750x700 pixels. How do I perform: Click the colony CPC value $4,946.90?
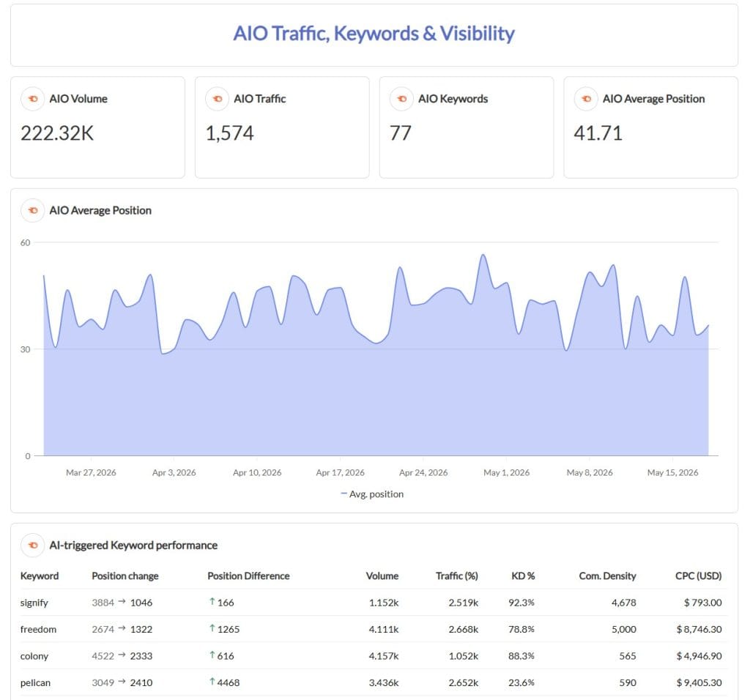pyautogui.click(x=699, y=656)
